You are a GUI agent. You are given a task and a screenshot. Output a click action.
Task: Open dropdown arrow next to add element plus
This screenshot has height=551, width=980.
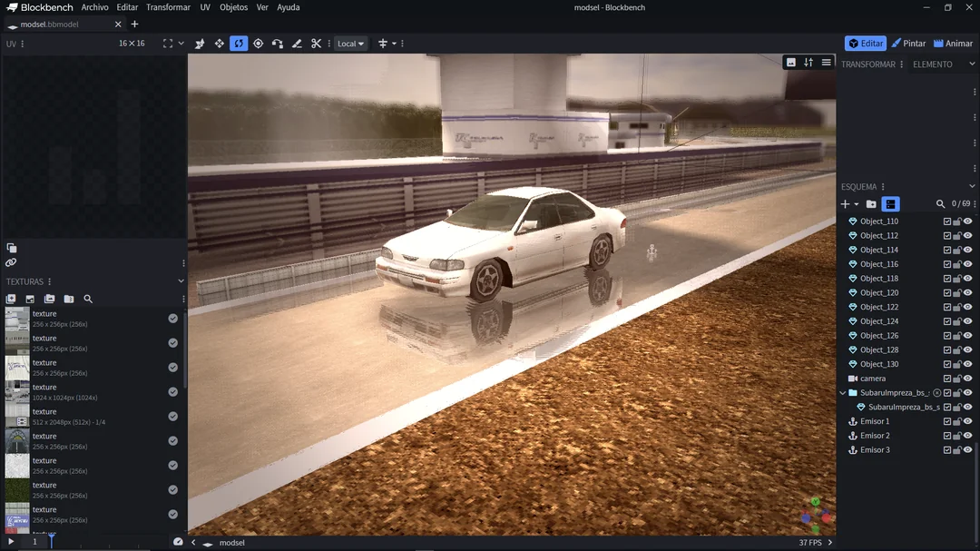857,204
